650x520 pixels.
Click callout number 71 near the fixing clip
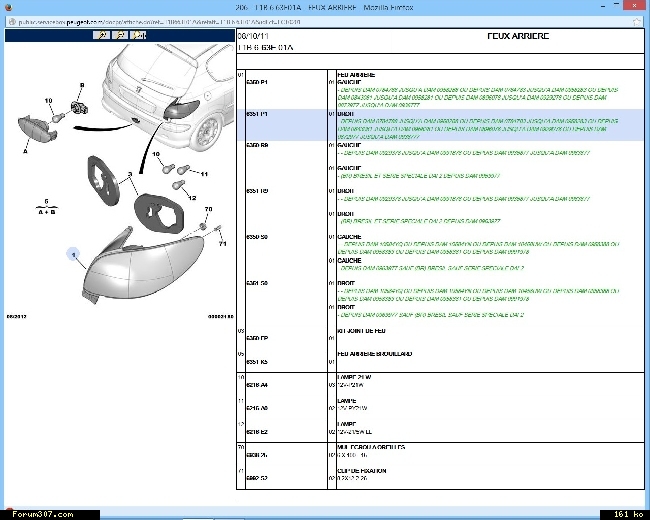[223, 243]
